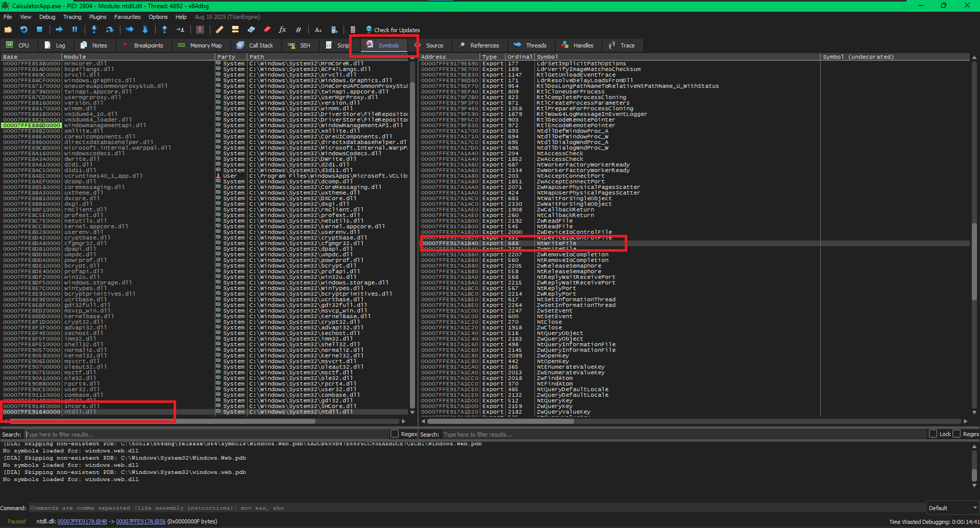
Task: Switch to the Memory Map tab
Action: click(200, 45)
